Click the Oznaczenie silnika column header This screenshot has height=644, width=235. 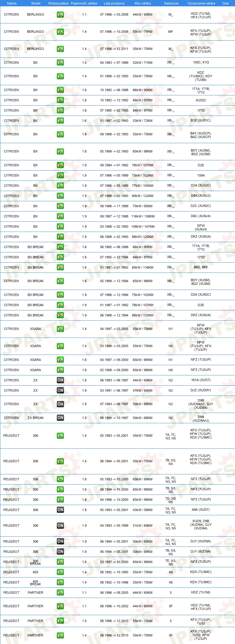pyautogui.click(x=201, y=3)
